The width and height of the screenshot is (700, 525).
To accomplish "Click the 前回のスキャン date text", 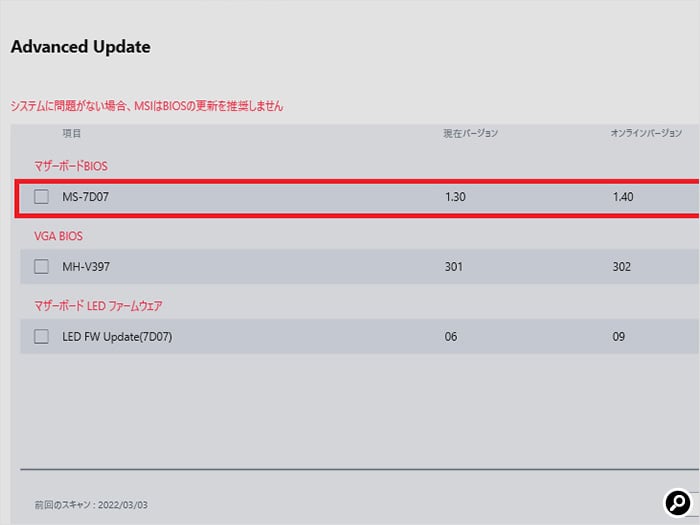I will [91, 505].
